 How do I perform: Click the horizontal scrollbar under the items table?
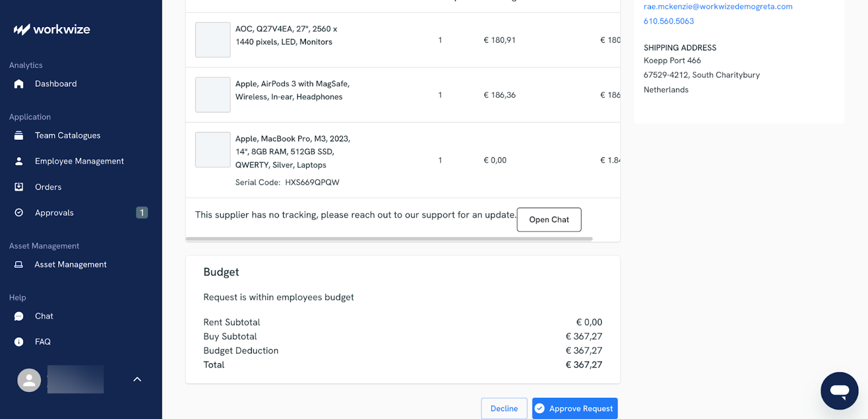pyautogui.click(x=389, y=238)
